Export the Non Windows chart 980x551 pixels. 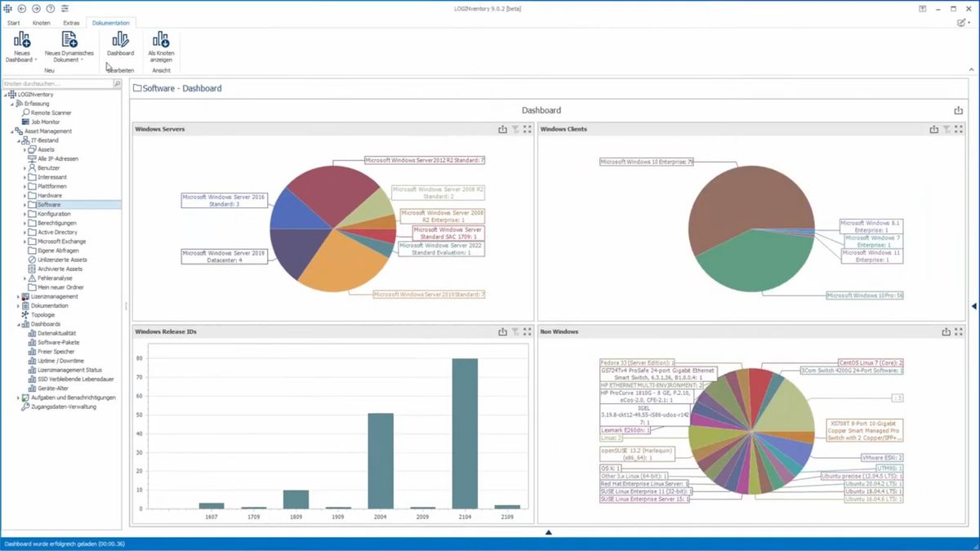946,332
